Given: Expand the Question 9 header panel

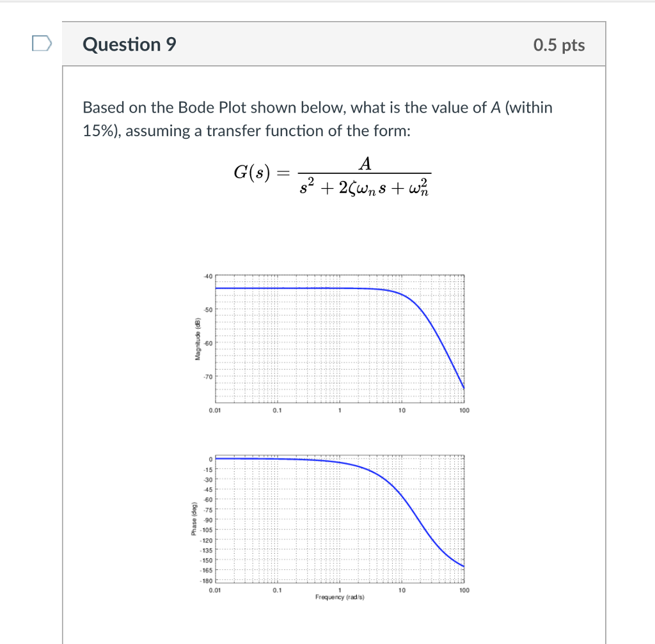Looking at the screenshot, I should (333, 44).
